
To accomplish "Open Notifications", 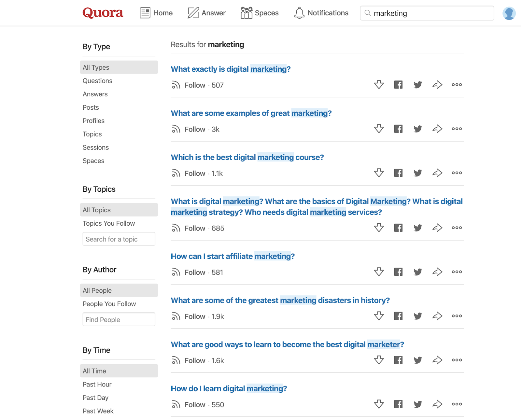I will click(x=321, y=13).
